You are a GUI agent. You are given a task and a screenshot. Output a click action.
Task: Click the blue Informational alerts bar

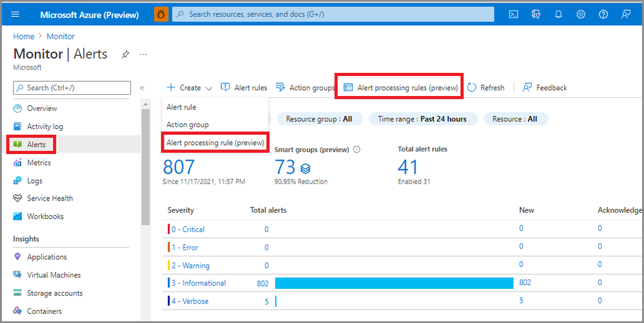click(395, 283)
